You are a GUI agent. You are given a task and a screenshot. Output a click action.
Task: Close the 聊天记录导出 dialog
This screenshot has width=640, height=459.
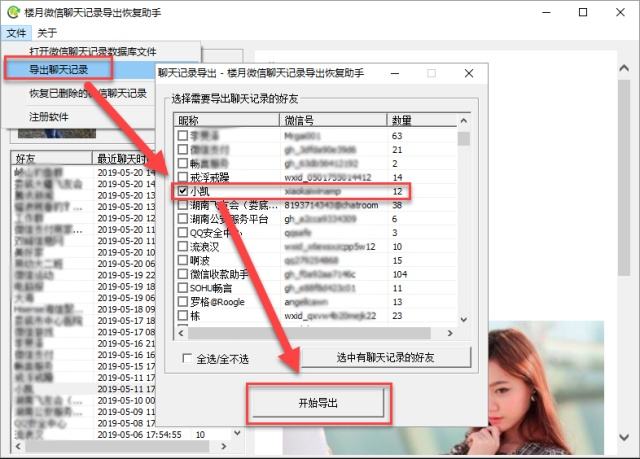[469, 73]
